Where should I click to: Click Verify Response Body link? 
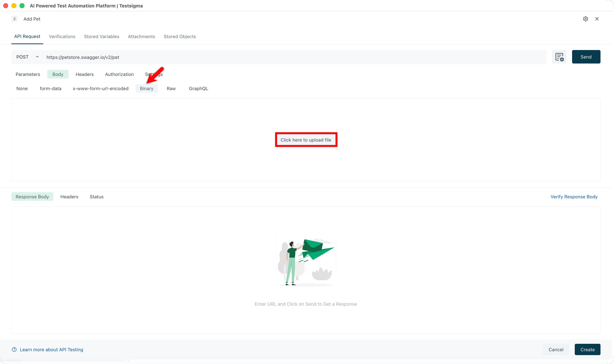(574, 197)
